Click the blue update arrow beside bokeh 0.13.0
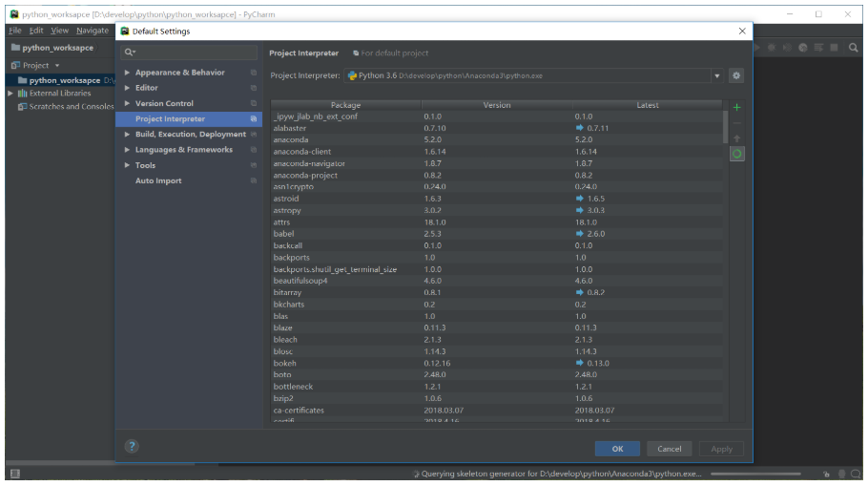This screenshot has height=486, width=868. pyautogui.click(x=580, y=363)
